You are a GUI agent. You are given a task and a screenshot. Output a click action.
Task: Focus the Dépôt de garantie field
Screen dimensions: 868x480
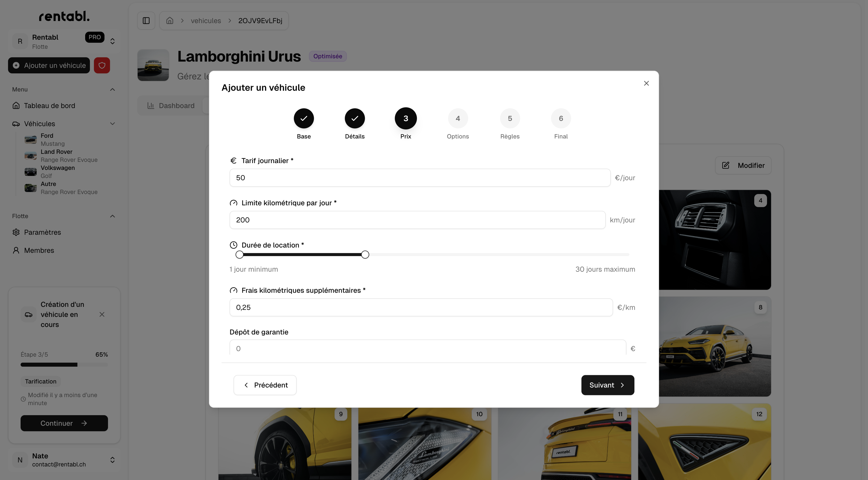click(x=428, y=348)
